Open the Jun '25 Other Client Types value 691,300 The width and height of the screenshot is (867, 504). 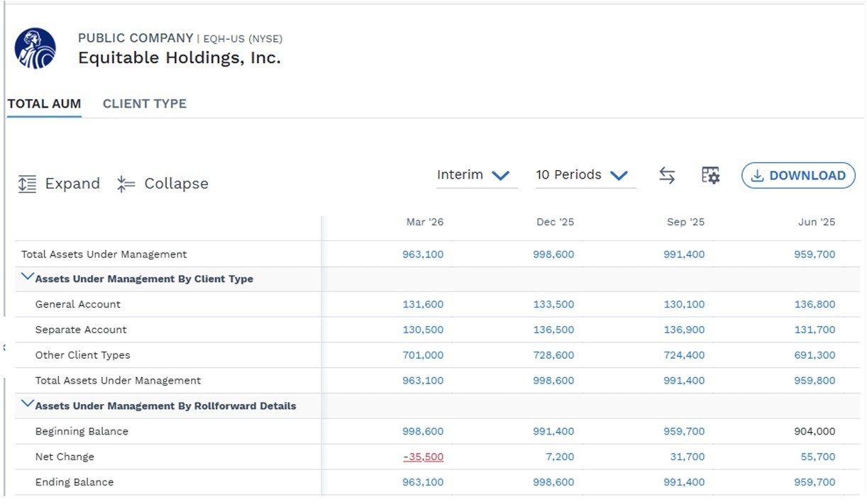coord(815,356)
